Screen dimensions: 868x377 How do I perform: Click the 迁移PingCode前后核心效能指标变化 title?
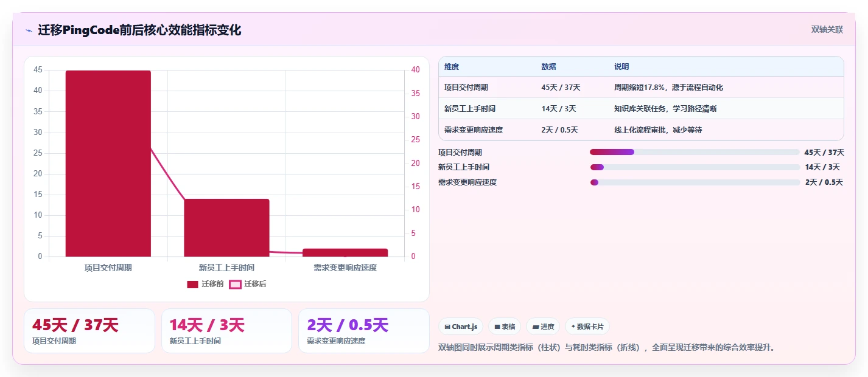(139, 30)
